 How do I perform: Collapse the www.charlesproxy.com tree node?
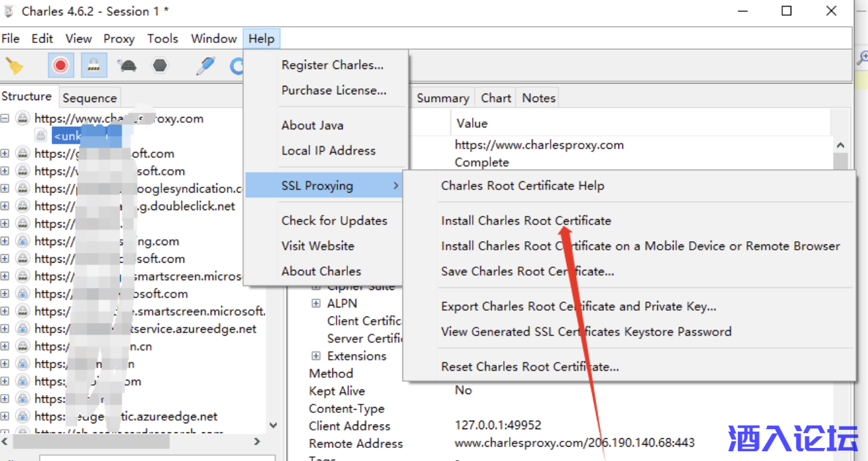5,118
